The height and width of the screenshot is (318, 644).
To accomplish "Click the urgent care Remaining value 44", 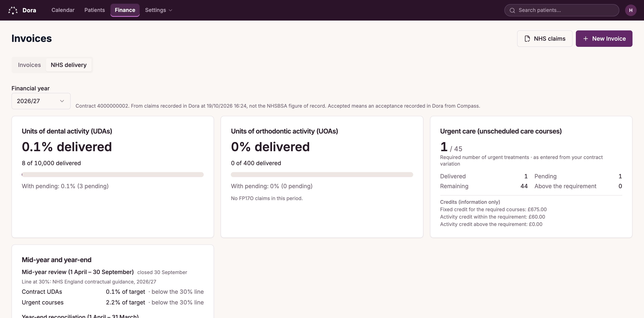I will (x=524, y=186).
